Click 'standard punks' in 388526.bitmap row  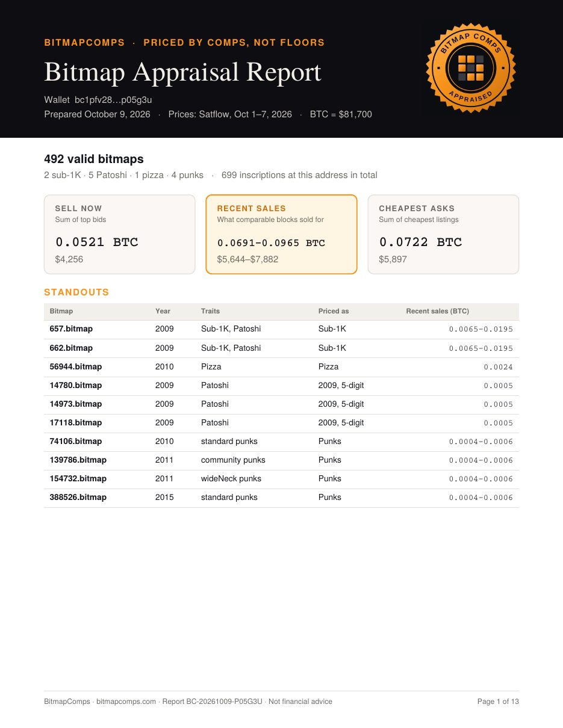229,497
